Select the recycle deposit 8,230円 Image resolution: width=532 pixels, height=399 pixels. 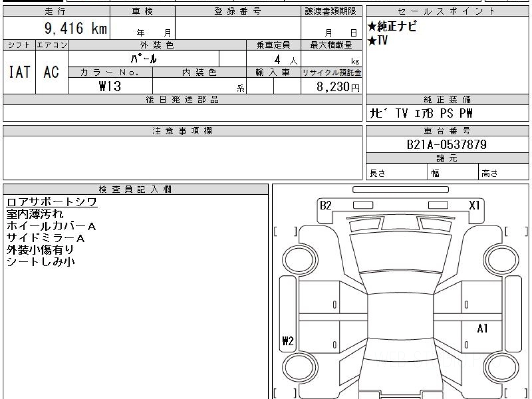(338, 87)
